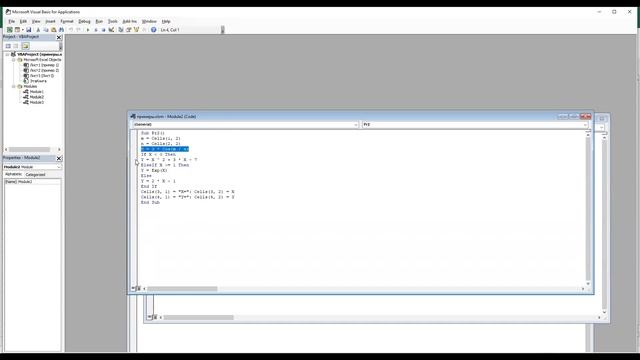The width and height of the screenshot is (640, 360).
Task: Click the View Microsoft Excel toolbar icon
Action: [x=9, y=30]
